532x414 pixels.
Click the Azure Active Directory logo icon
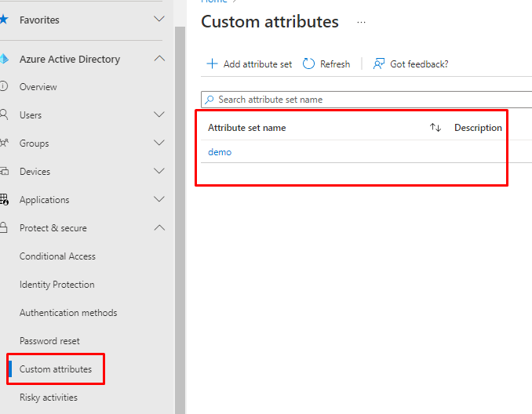pyautogui.click(x=3, y=60)
